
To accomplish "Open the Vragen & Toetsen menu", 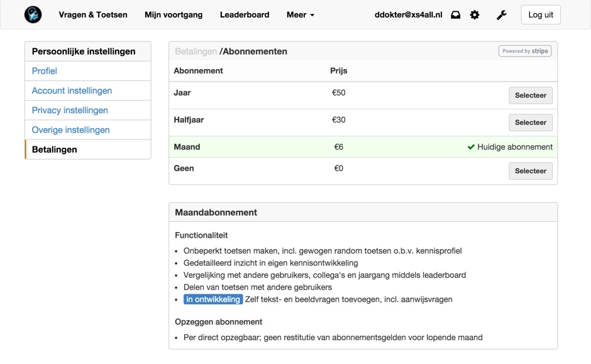I will [x=93, y=14].
